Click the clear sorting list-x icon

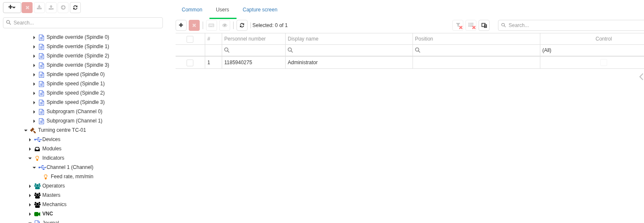pos(471,25)
